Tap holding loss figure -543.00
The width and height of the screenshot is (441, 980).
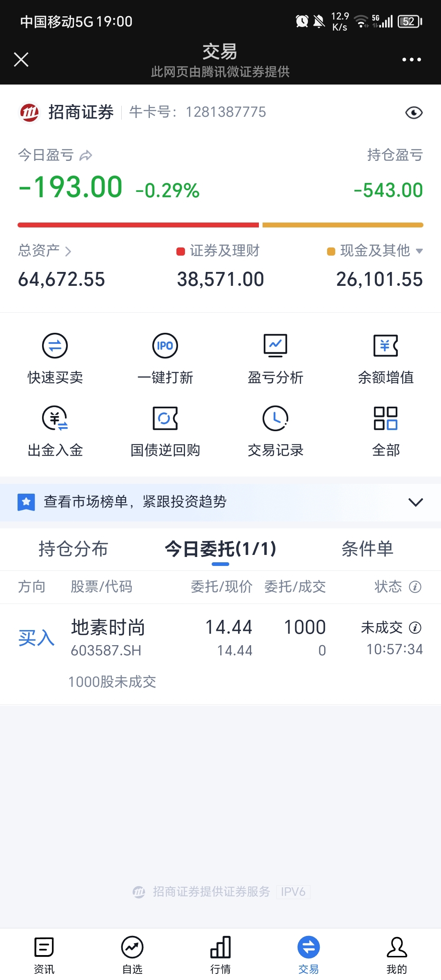pyautogui.click(x=388, y=190)
